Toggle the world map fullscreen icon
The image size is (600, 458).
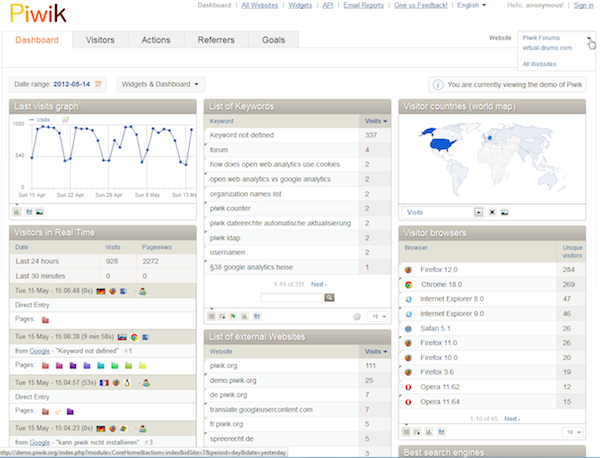click(492, 212)
